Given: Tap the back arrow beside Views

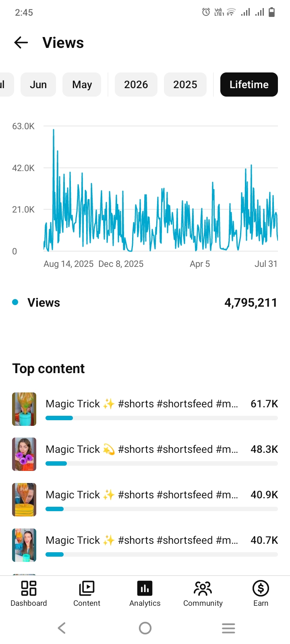Looking at the screenshot, I should pyautogui.click(x=21, y=42).
